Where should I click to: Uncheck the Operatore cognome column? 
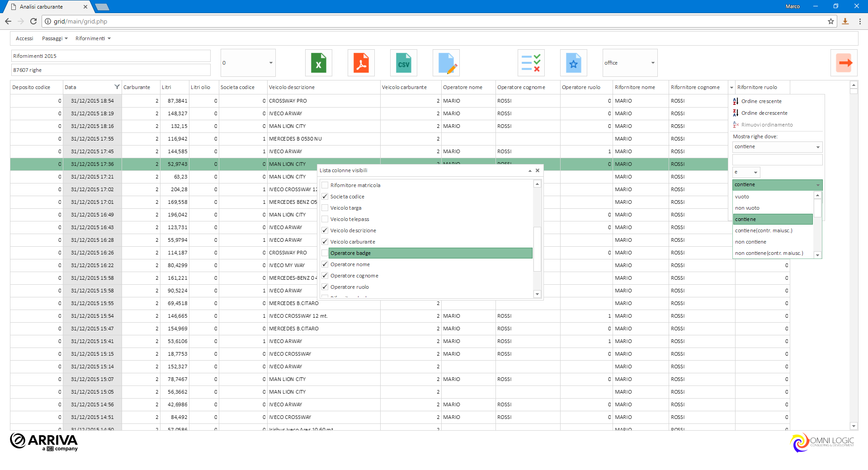tap(325, 276)
